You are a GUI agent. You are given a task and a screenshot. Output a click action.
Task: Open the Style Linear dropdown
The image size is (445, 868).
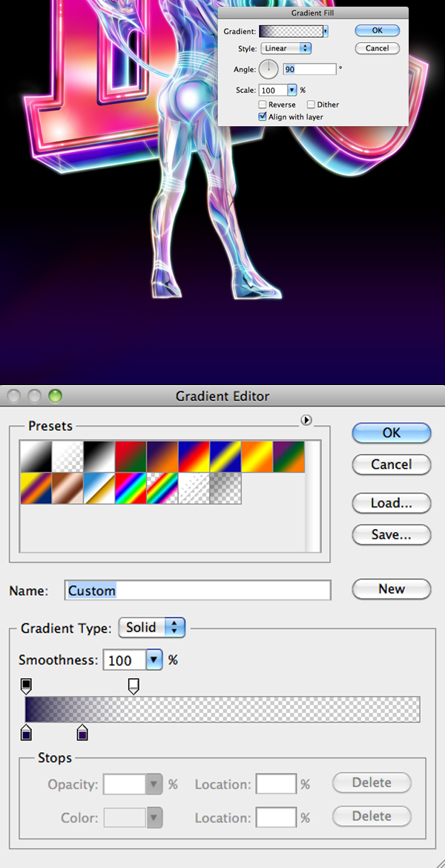[x=286, y=48]
